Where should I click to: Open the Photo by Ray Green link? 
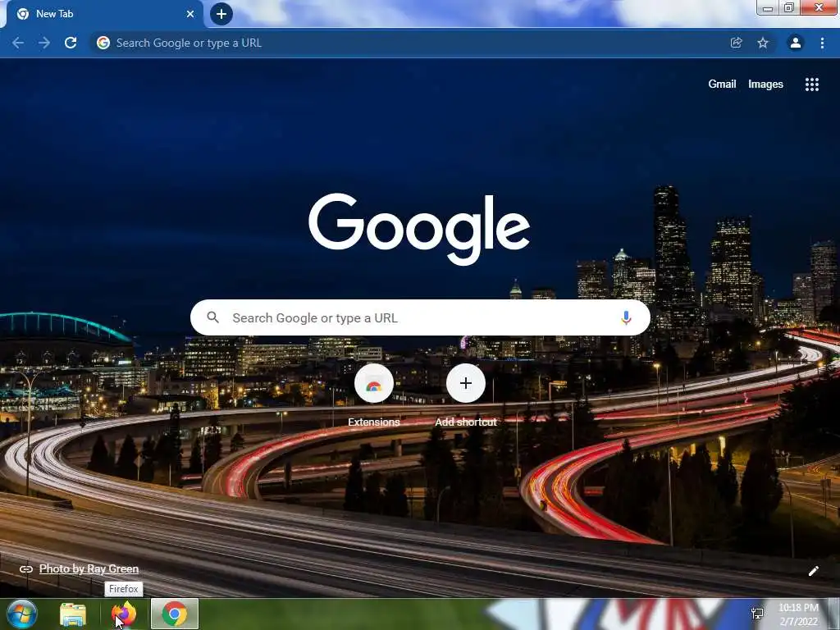(89, 569)
